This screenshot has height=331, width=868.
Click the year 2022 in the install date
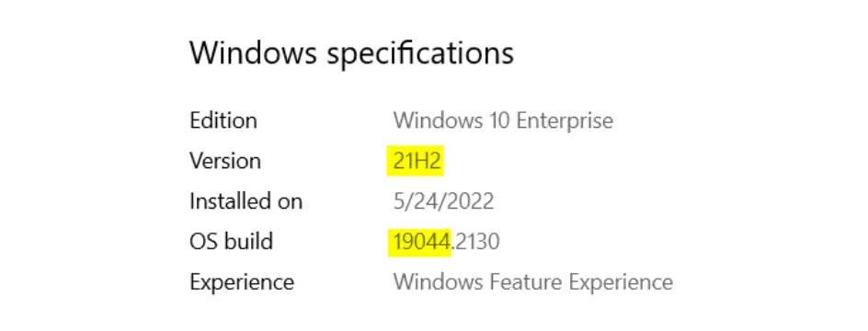[472, 201]
